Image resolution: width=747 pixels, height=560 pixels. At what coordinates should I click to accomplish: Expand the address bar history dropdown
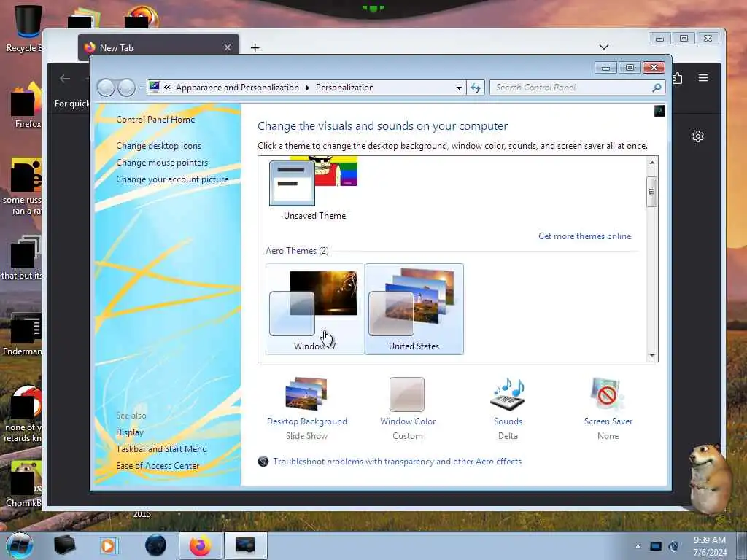[x=459, y=87]
